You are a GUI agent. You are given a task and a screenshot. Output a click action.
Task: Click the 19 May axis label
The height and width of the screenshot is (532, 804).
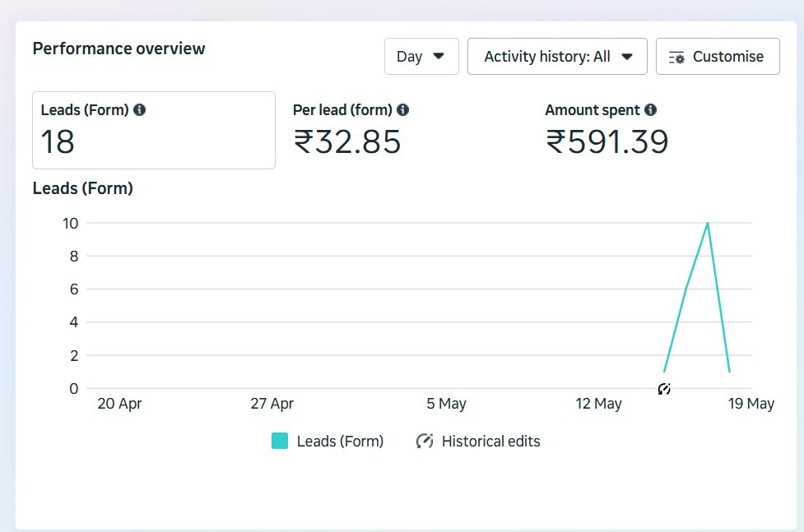coord(751,404)
